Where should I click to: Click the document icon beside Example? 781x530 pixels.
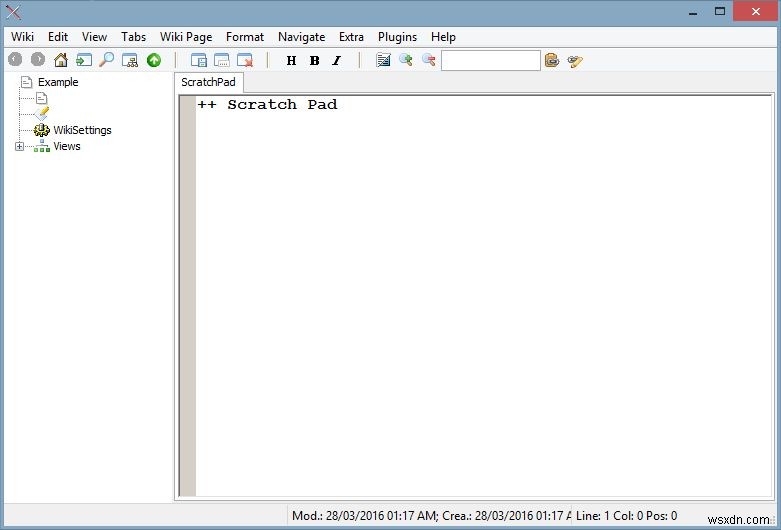pos(26,82)
